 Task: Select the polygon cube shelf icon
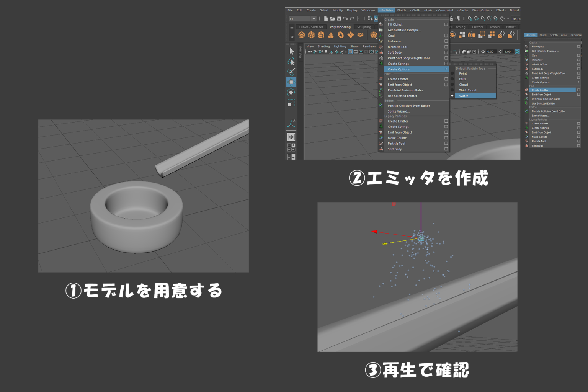(311, 35)
